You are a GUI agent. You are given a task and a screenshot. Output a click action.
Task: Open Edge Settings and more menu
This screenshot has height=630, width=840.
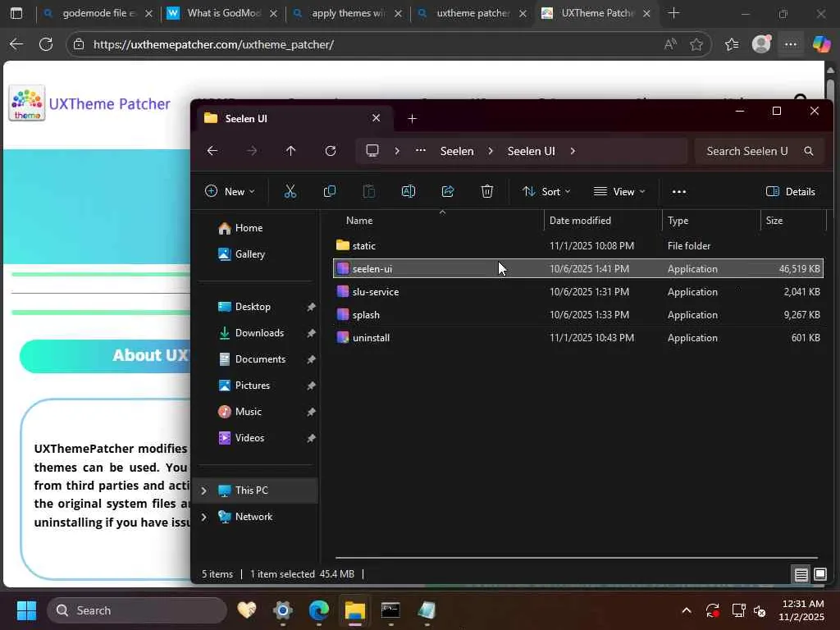click(x=791, y=44)
